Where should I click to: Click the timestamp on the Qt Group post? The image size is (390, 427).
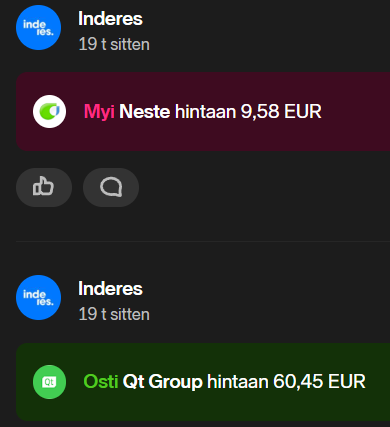pos(114,314)
